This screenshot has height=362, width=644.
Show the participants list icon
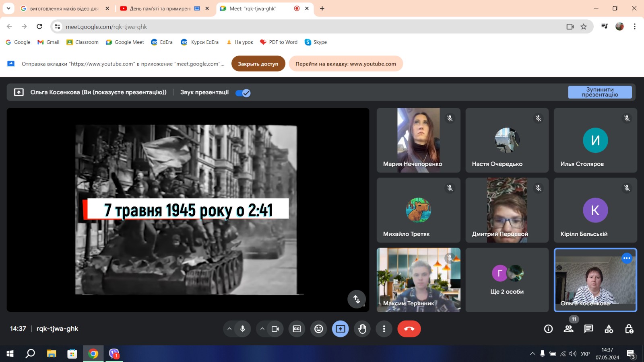(x=568, y=329)
